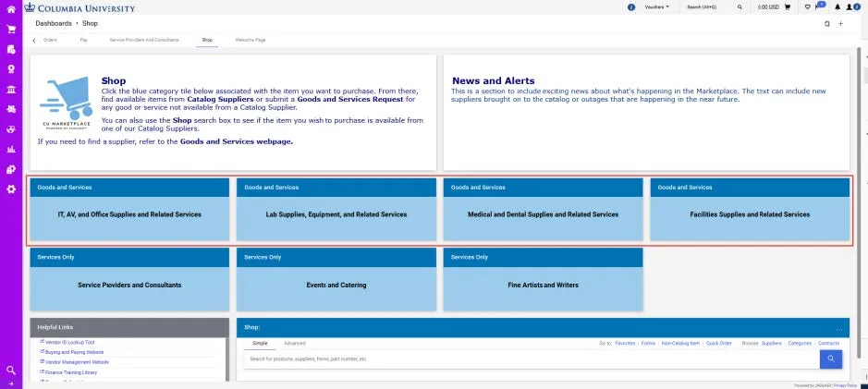Viewport: 868px width, 389px height.
Task: Click the Dashboards breadcrumb
Action: click(54, 24)
